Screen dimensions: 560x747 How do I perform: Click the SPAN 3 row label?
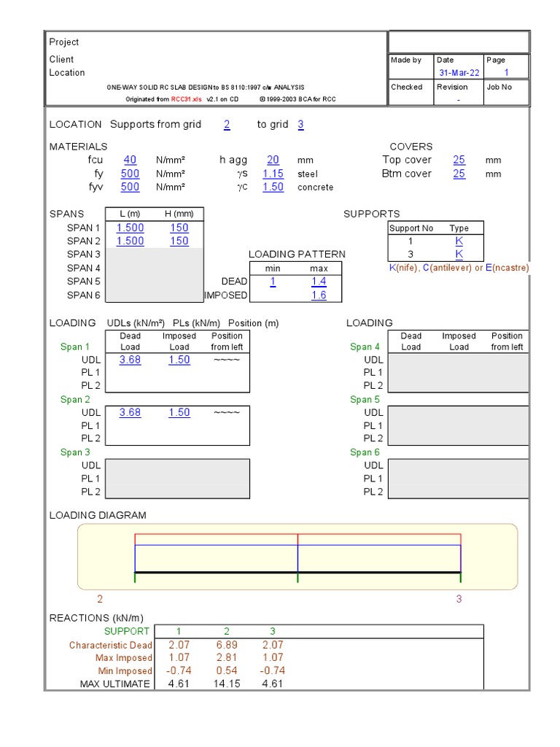(x=83, y=254)
